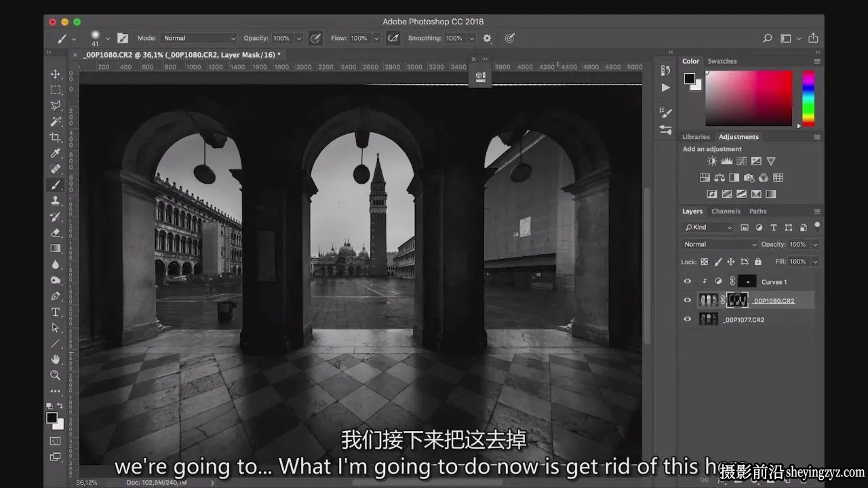Open the layer blend mode dropdown

(720, 244)
